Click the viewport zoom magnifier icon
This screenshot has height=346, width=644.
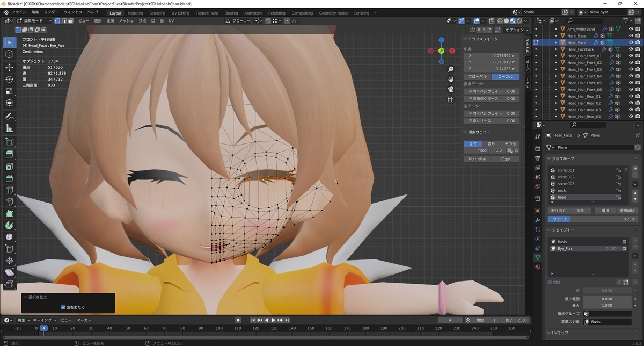pos(451,69)
